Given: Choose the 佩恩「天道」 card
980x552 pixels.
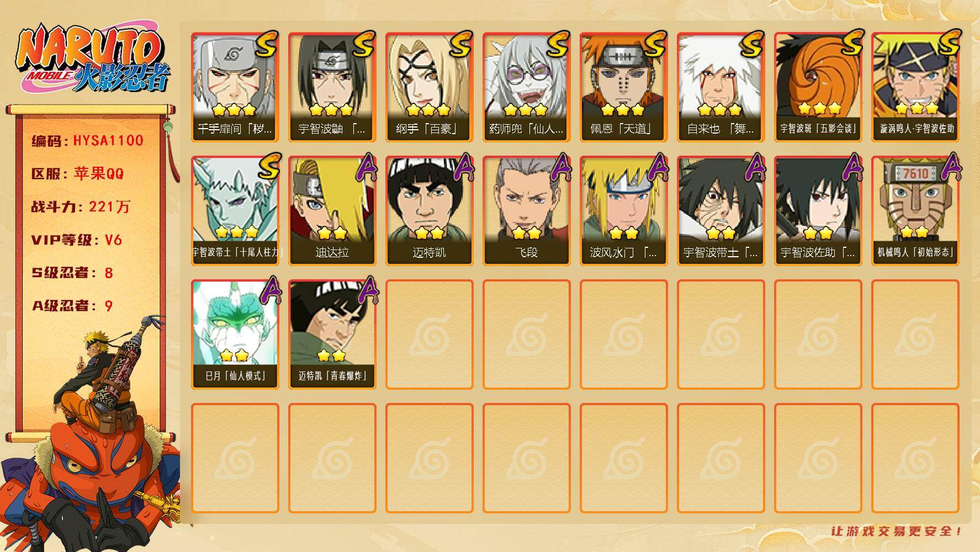Looking at the screenshot, I should click(x=623, y=87).
